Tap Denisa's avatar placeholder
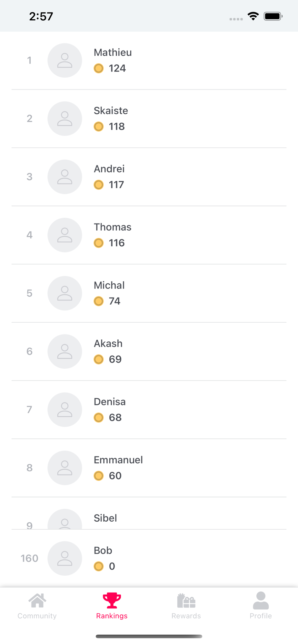Viewport: 298px width, 644px height. tap(65, 410)
